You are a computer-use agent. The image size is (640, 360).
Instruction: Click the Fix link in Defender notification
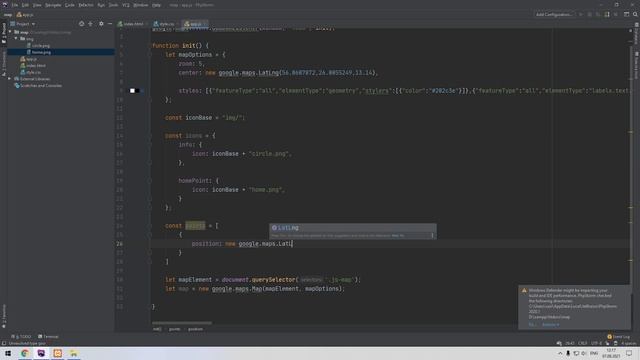click(x=532, y=325)
